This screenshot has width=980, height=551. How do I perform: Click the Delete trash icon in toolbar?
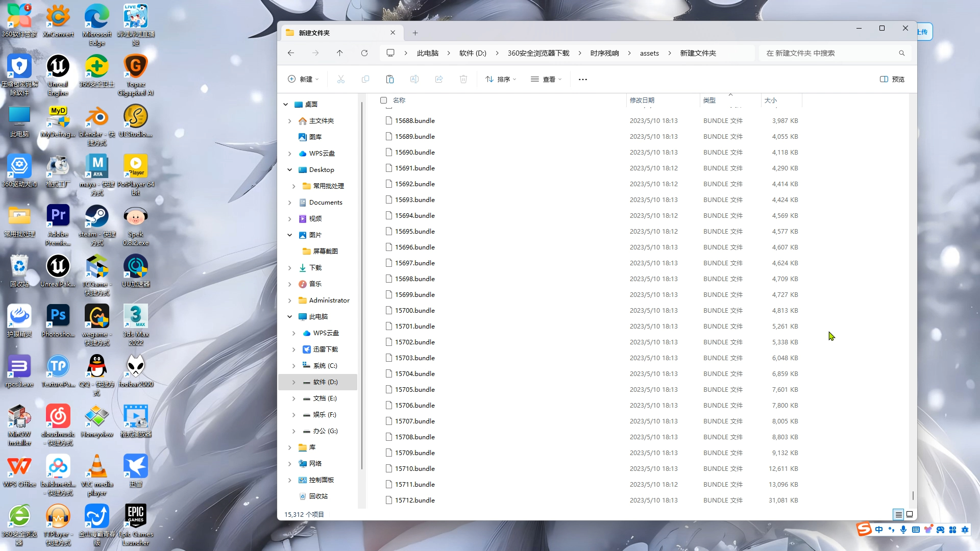tap(463, 79)
